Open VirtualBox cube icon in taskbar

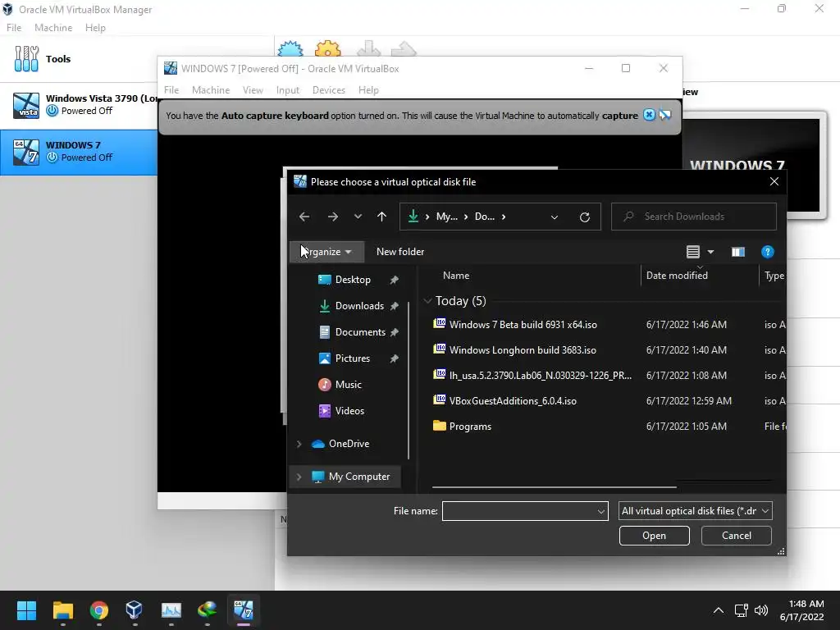click(134, 610)
